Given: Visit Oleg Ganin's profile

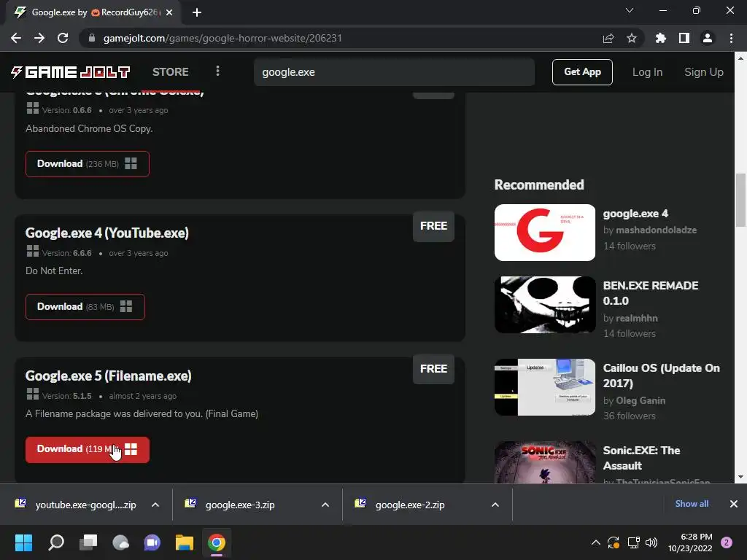Looking at the screenshot, I should (640, 400).
